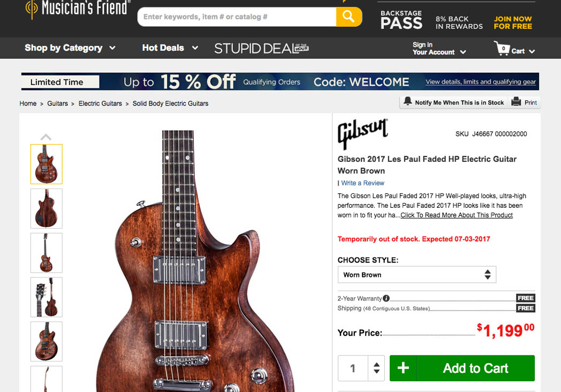Click the bell Notify Me icon
The width and height of the screenshot is (561, 392).
407,101
